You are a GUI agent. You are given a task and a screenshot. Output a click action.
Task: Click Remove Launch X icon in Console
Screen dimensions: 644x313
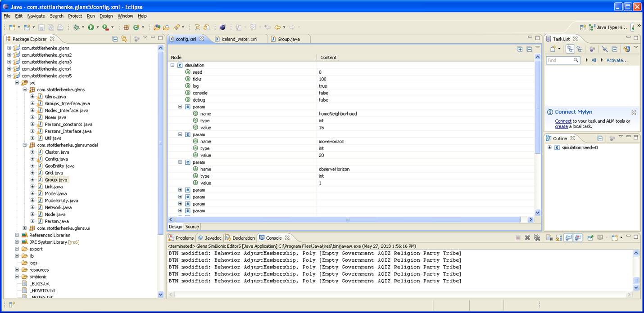coord(527,237)
